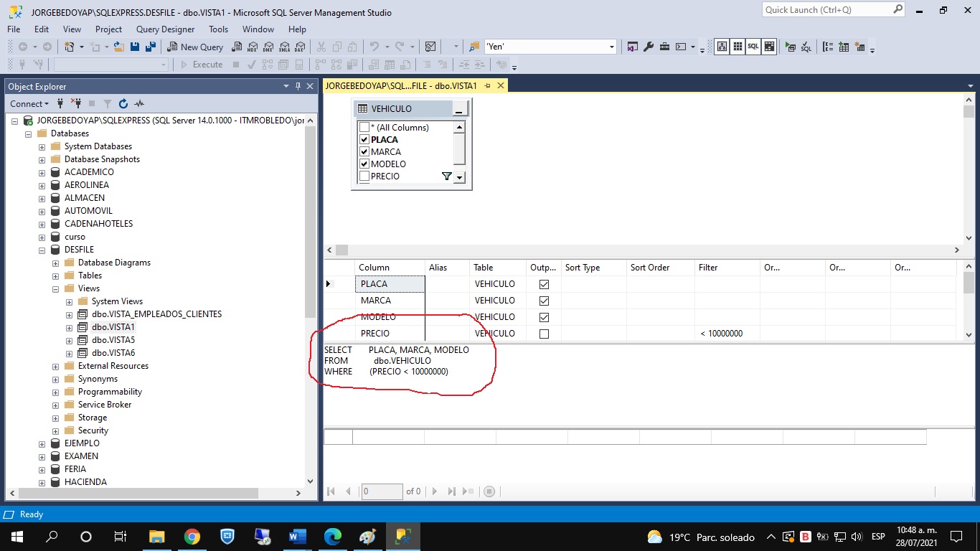This screenshot has width=980, height=551.
Task: Click the New Query toolbar button
Action: click(195, 47)
